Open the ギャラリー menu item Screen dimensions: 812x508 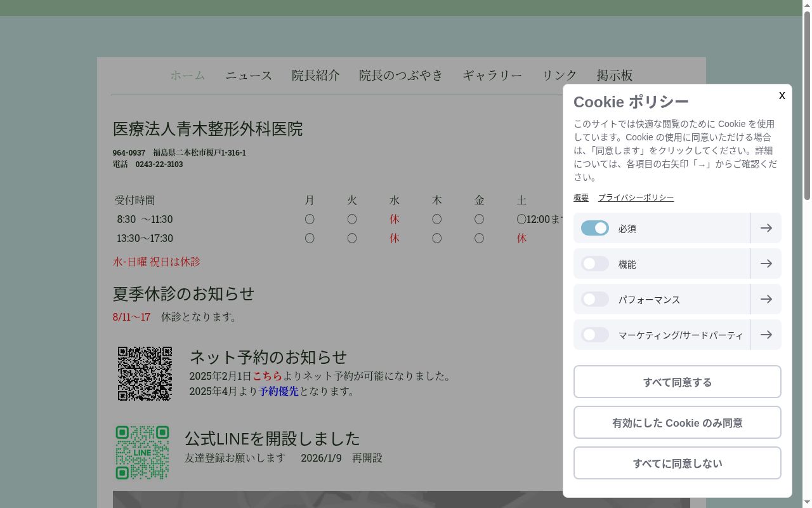[492, 75]
